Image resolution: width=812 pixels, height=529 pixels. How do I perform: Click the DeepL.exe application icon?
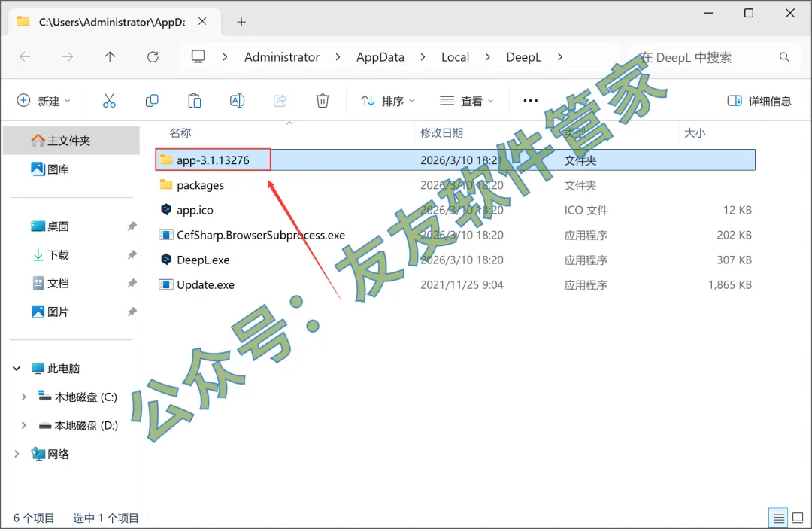(x=165, y=259)
